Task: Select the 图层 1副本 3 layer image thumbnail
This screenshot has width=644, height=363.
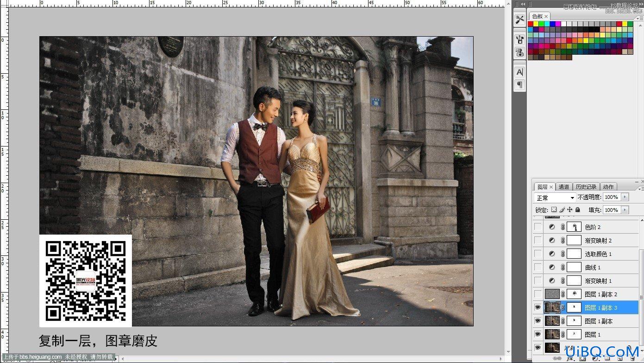Action: tap(552, 307)
